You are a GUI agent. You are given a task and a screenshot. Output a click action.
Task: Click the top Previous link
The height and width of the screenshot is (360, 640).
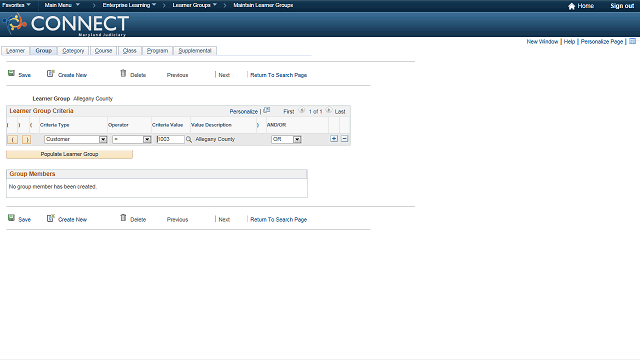178,75
